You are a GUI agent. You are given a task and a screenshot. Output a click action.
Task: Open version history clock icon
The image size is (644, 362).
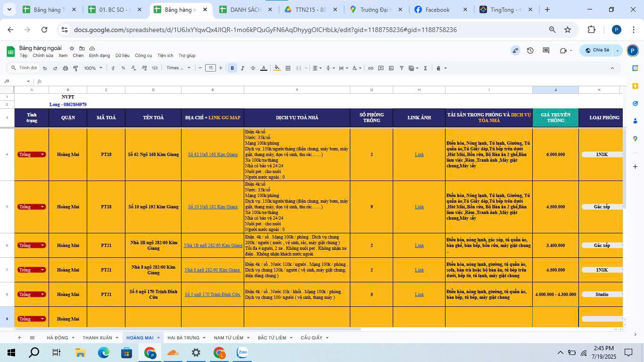(x=530, y=50)
